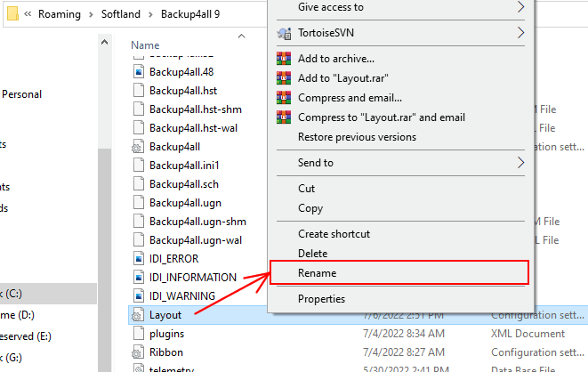Click Name column sort arrow
The height and width of the screenshot is (372, 588).
click(x=241, y=36)
